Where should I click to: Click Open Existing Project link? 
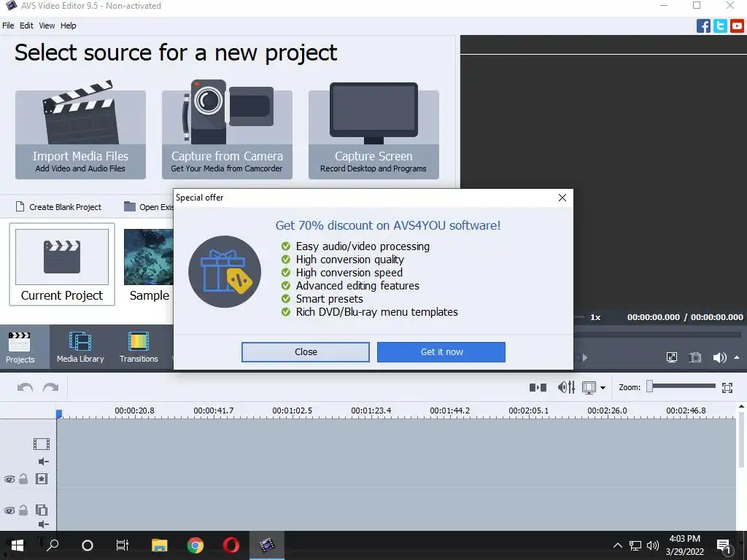(149, 207)
